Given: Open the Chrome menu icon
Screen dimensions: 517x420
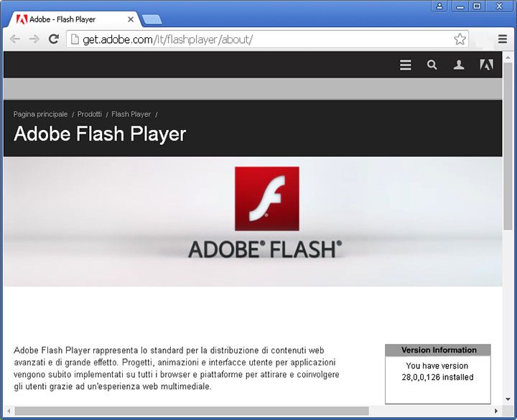Looking at the screenshot, I should pos(503,39).
